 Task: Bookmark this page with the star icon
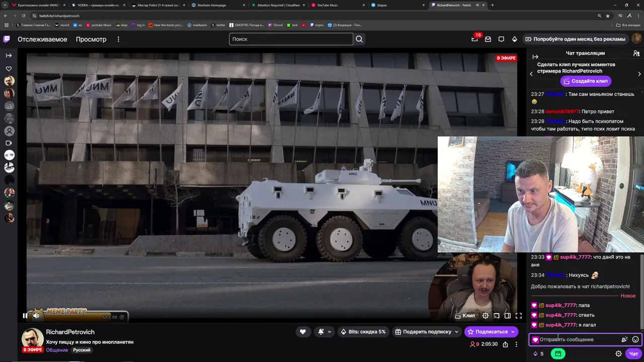(608, 16)
